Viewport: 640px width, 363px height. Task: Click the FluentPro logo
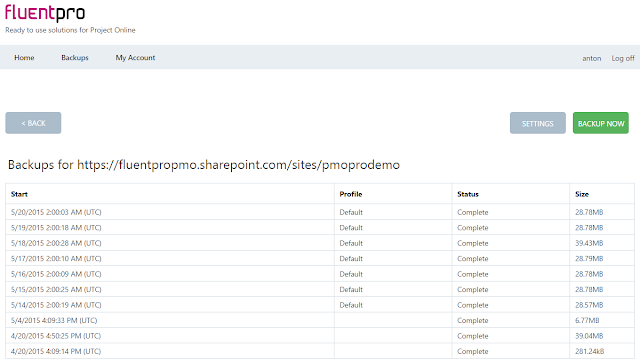(45, 13)
